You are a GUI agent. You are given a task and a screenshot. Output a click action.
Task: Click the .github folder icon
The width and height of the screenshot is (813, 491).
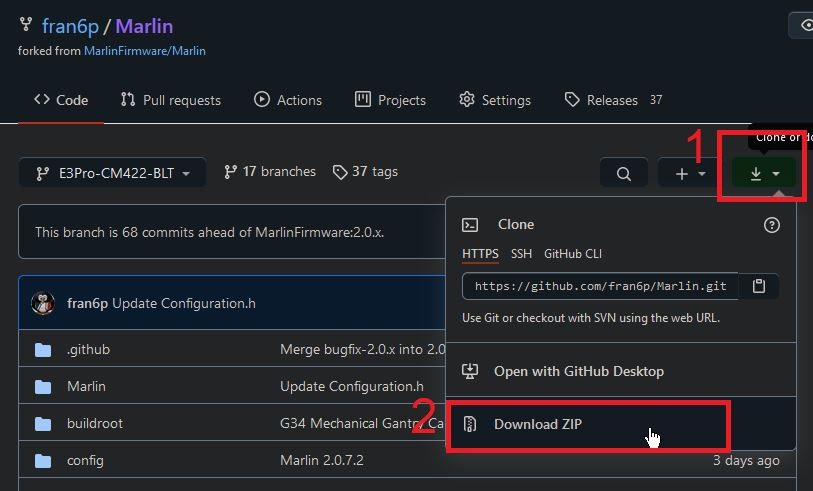pos(43,349)
